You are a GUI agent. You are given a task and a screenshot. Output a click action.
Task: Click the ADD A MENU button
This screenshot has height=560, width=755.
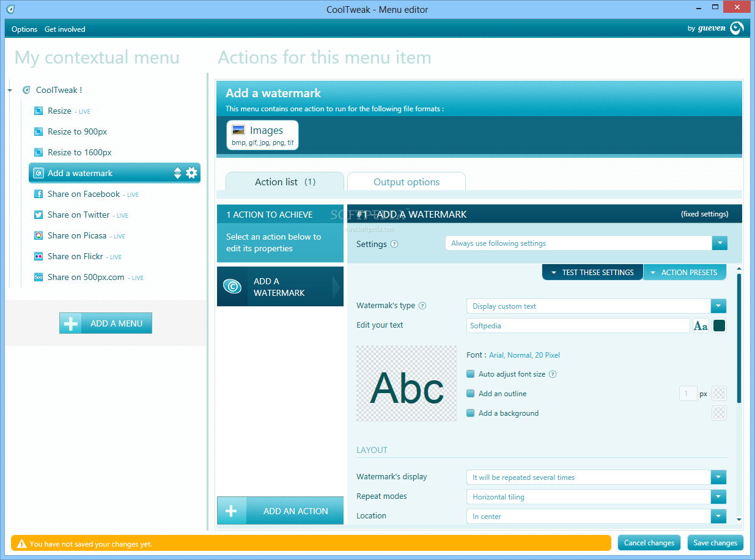point(106,323)
